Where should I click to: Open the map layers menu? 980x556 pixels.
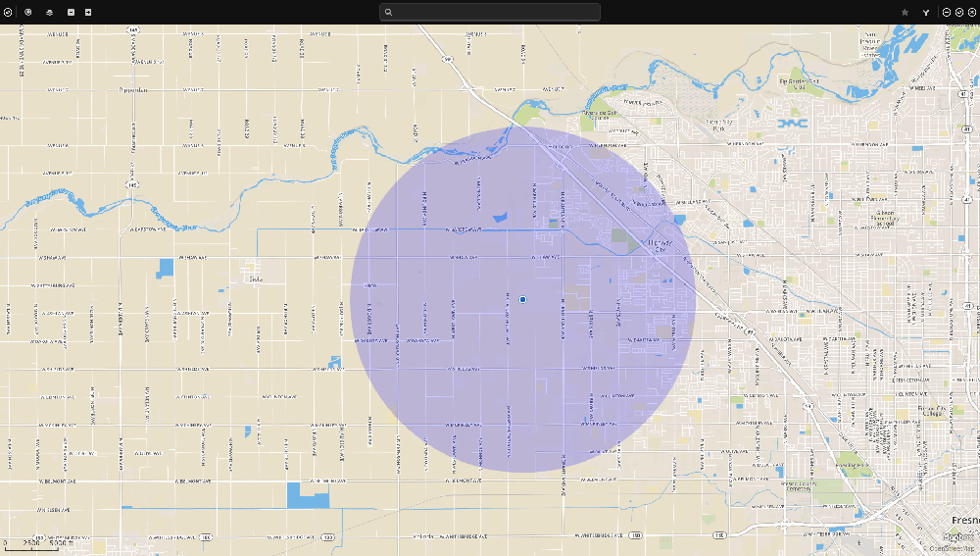49,12
